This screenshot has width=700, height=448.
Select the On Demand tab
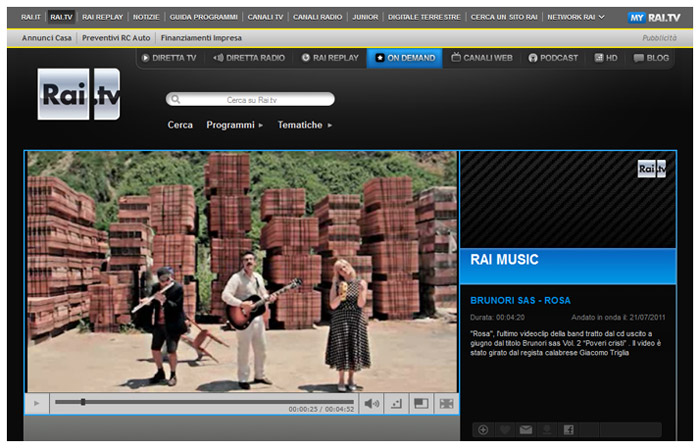(404, 58)
